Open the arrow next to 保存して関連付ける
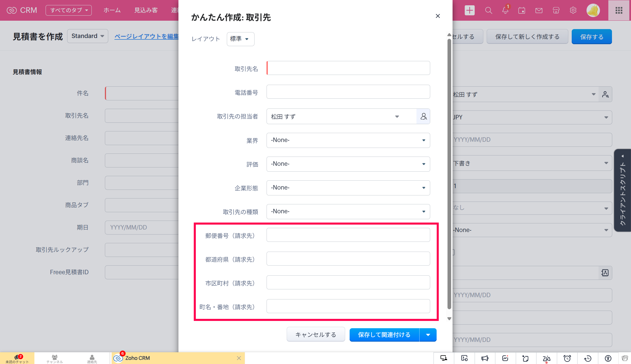The height and width of the screenshot is (364, 631). pos(428,335)
